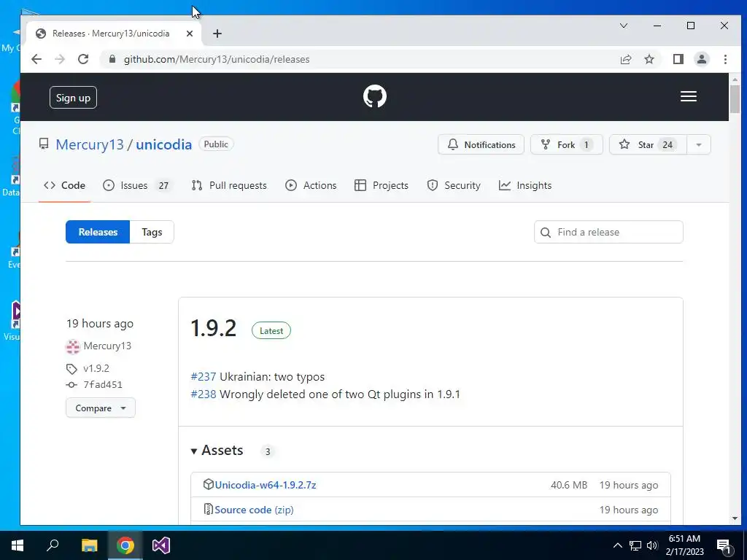Open Windows taskbar search
Screen dimensions: 747x560
click(x=53, y=545)
